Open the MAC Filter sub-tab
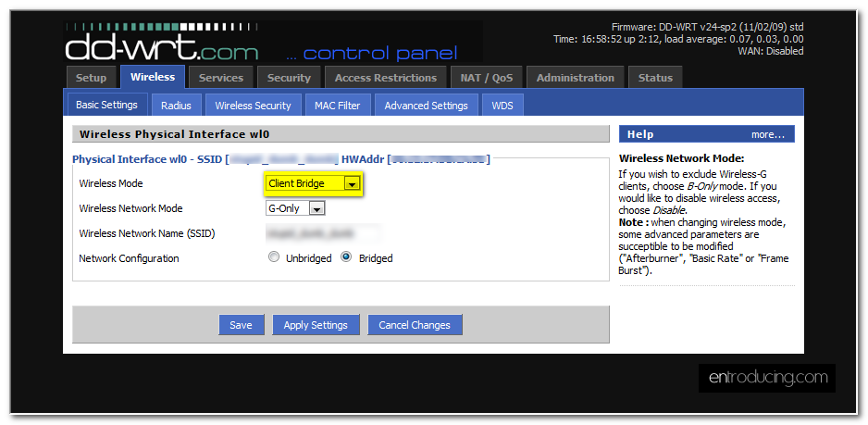The image size is (868, 425). tap(338, 106)
